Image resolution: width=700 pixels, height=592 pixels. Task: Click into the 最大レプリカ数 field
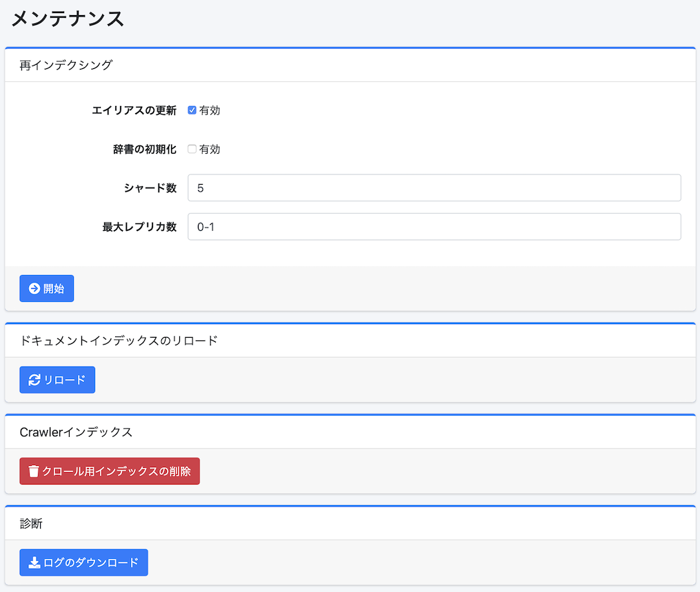(x=434, y=227)
